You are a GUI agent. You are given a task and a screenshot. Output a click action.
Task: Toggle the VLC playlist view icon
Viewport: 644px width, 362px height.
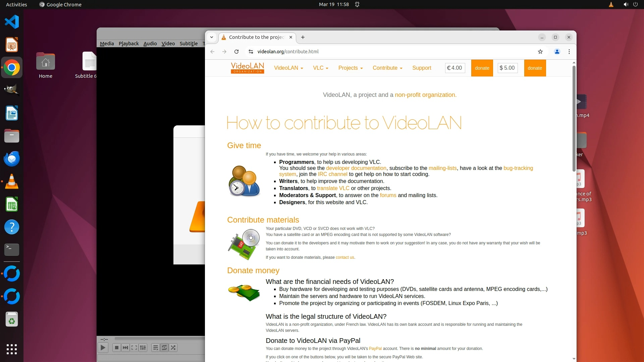point(155,348)
